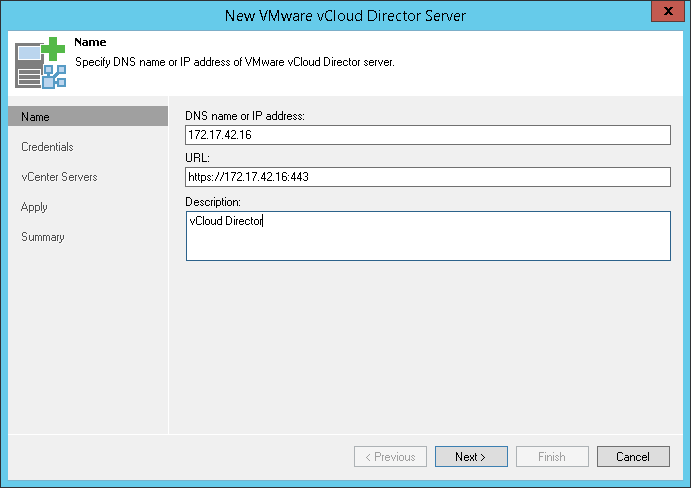Select the Name step in the sidebar
The width and height of the screenshot is (691, 488).
tap(36, 117)
